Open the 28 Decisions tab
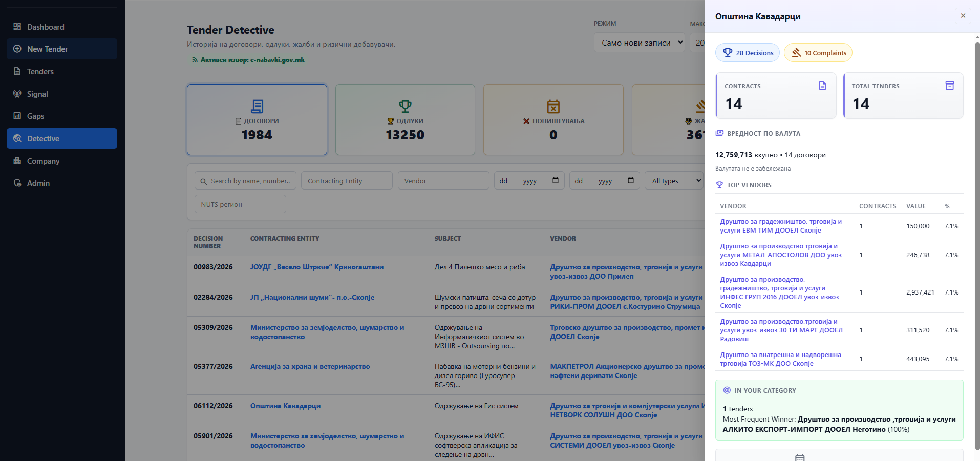The image size is (980, 461). (748, 53)
